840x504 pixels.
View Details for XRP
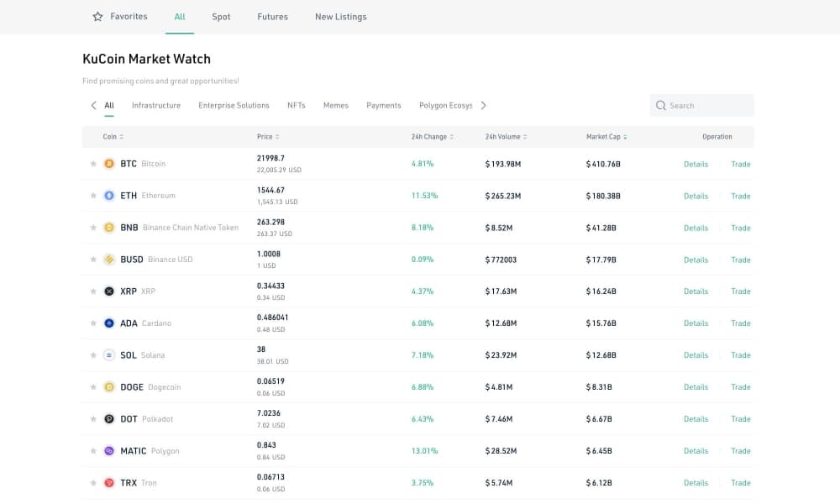pos(696,291)
